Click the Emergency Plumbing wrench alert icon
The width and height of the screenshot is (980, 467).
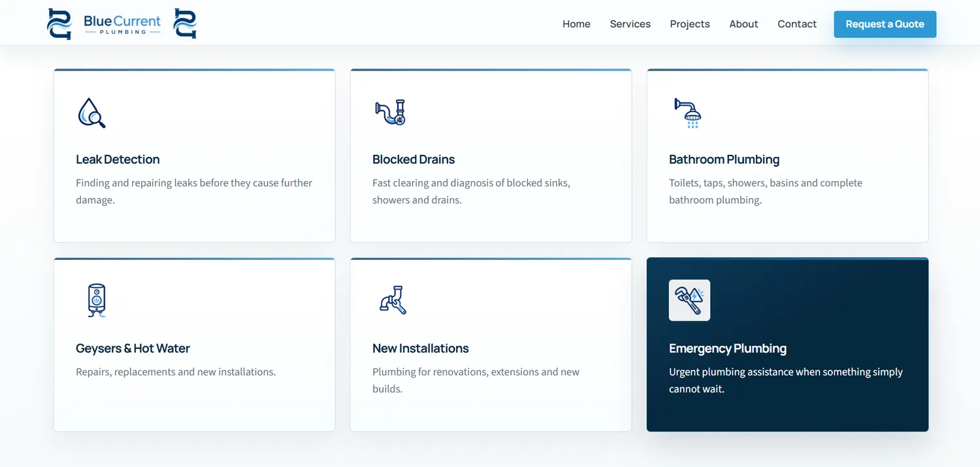tap(689, 300)
